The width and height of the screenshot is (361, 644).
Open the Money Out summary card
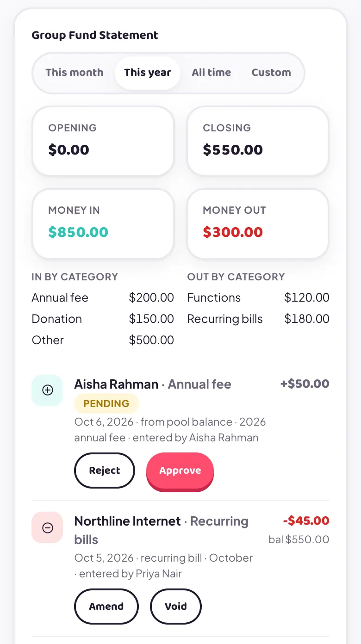pos(258,223)
